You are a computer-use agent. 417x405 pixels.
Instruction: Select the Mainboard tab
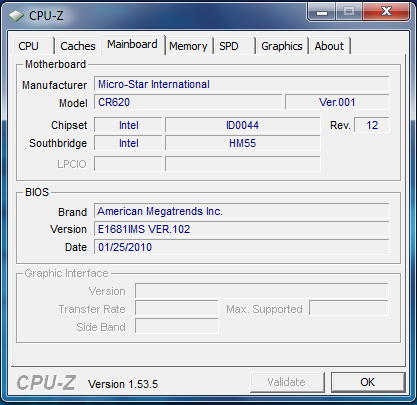[133, 44]
